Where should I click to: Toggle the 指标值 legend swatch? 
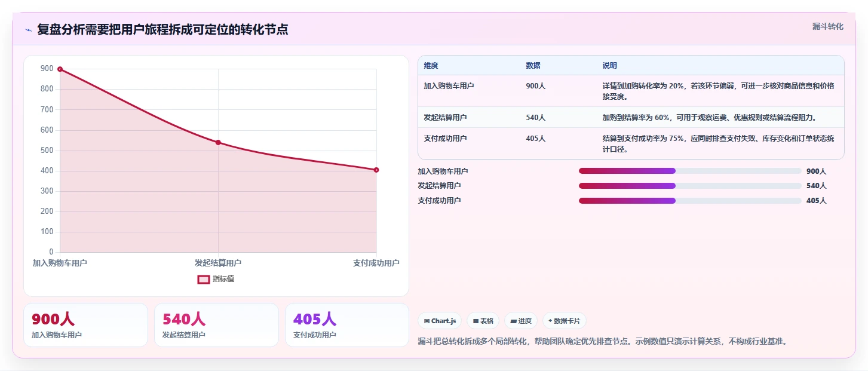point(204,279)
